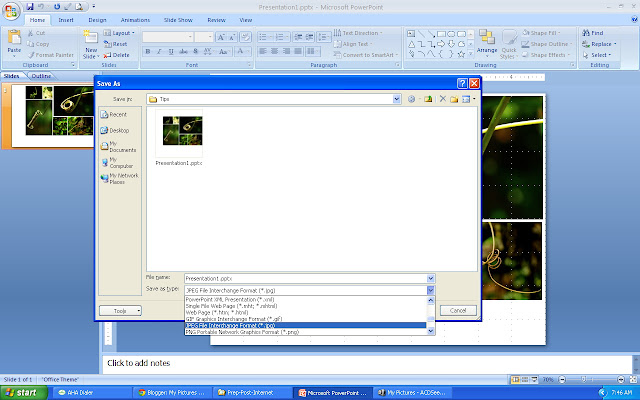Click the Format Painter button
This screenshot has height=400, width=640.
tap(51, 55)
